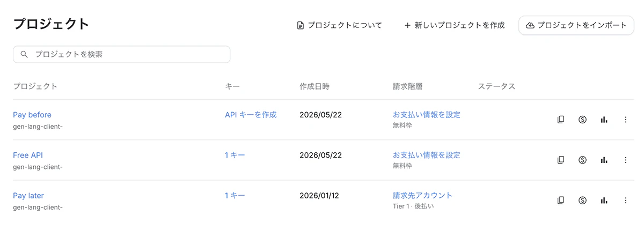Screen dimensions: 644x230
Task: View usage chart for Pay before project
Action: tap(604, 120)
